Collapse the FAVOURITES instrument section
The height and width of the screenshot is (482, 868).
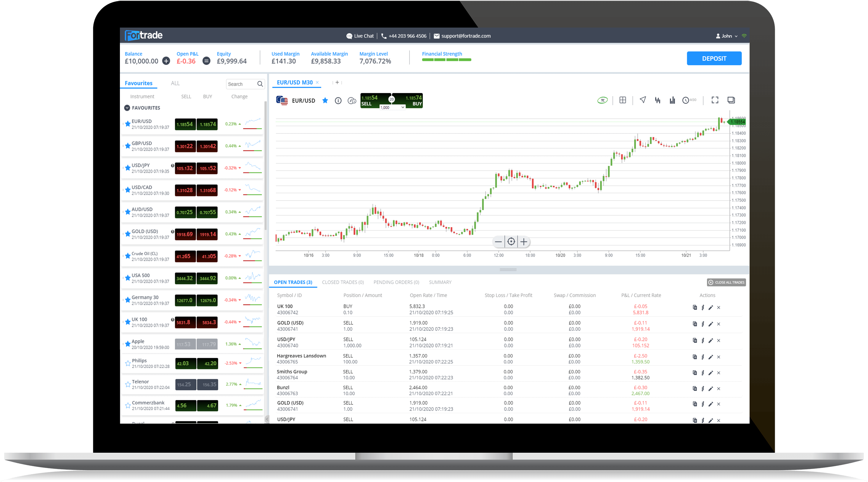click(x=127, y=108)
